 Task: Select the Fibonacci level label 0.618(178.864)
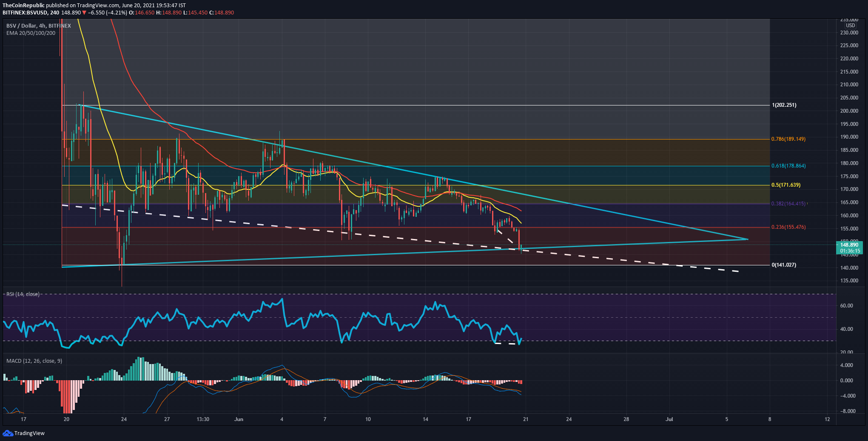[788, 166]
